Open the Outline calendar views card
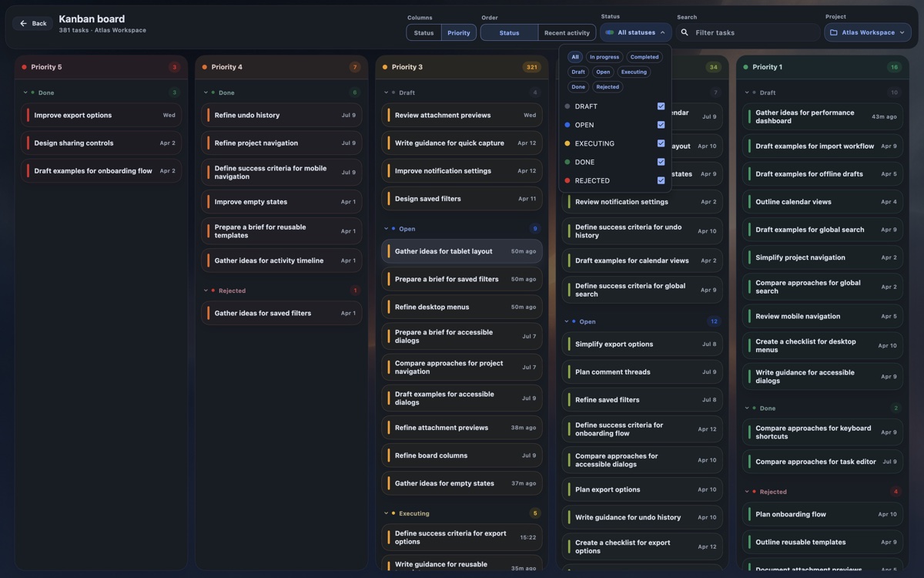Viewport: 924px width, 578px height. pyautogui.click(x=822, y=202)
